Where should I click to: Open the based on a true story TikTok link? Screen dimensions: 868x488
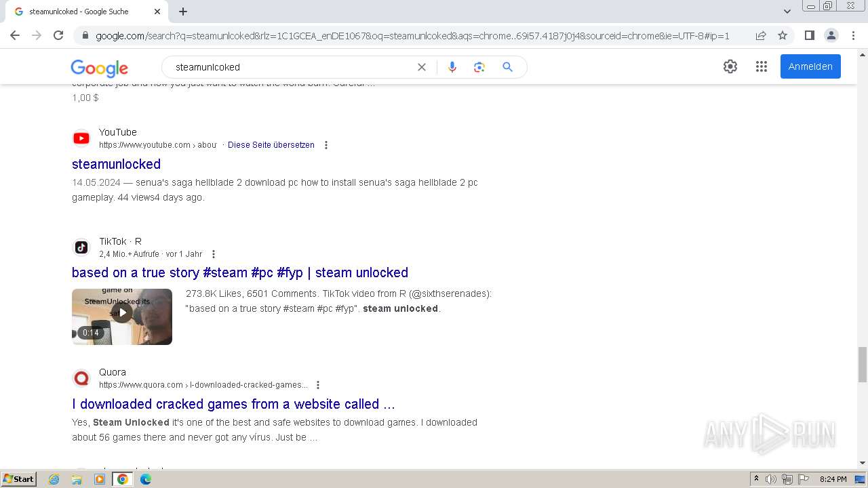tap(240, 272)
